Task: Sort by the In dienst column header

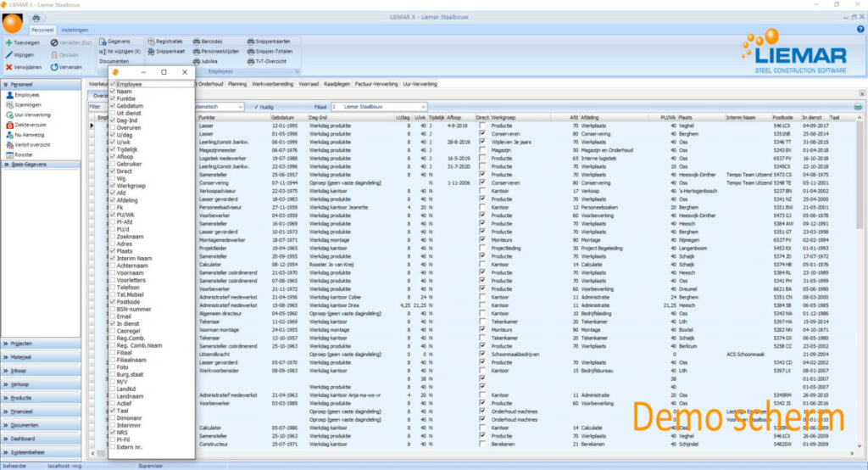Action: [814, 117]
